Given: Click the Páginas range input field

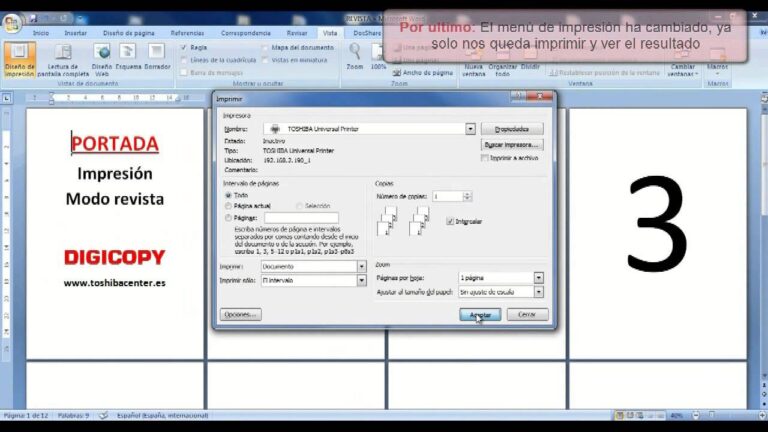Looking at the screenshot, I should [x=301, y=217].
